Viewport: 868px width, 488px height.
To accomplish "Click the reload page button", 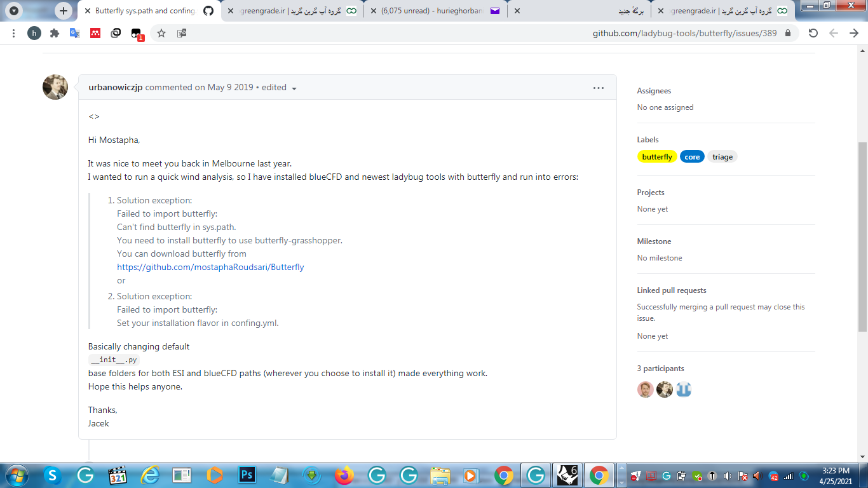I will 813,33.
